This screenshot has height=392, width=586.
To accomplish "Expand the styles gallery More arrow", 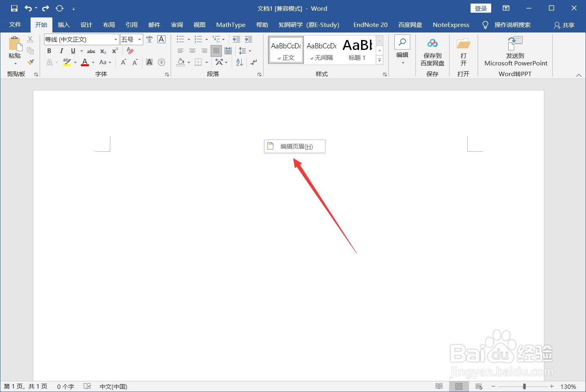I will coord(380,60).
